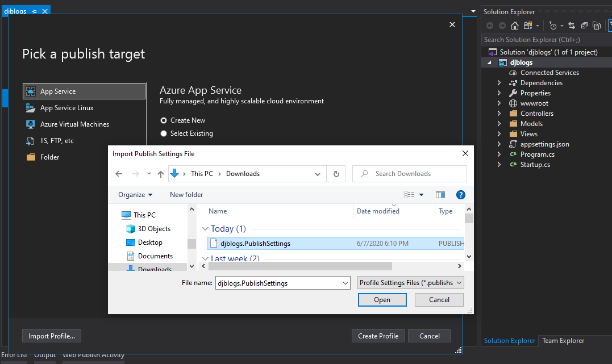Open the Organize menu in file dialog

[x=135, y=195]
